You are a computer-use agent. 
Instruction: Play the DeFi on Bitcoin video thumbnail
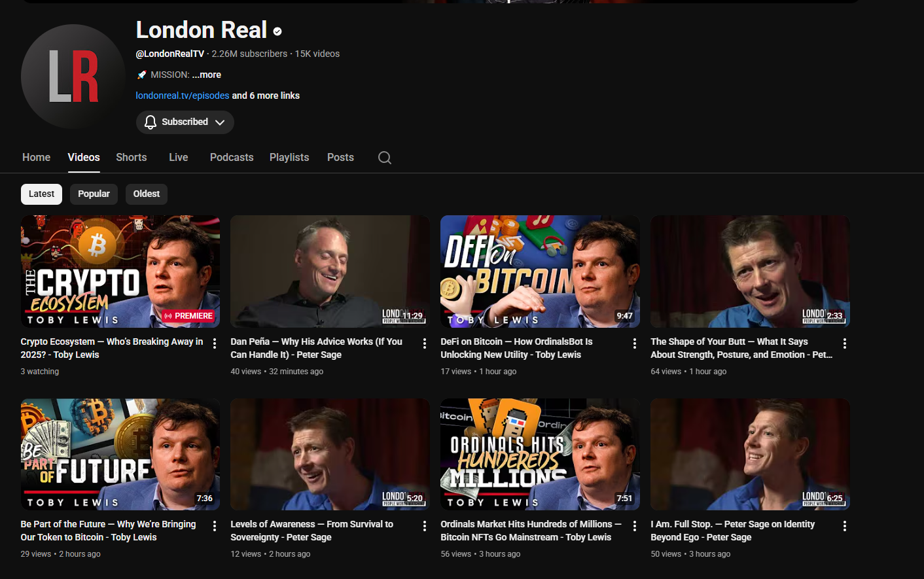coord(540,272)
